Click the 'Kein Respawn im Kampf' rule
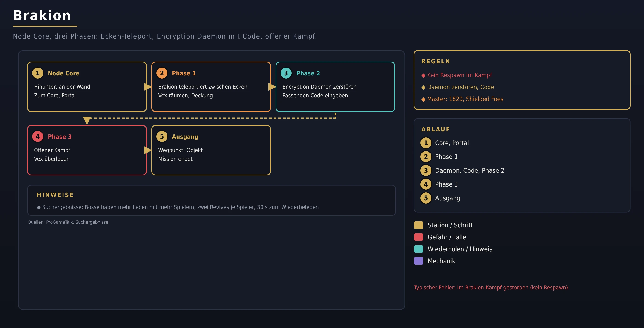 (x=459, y=75)
